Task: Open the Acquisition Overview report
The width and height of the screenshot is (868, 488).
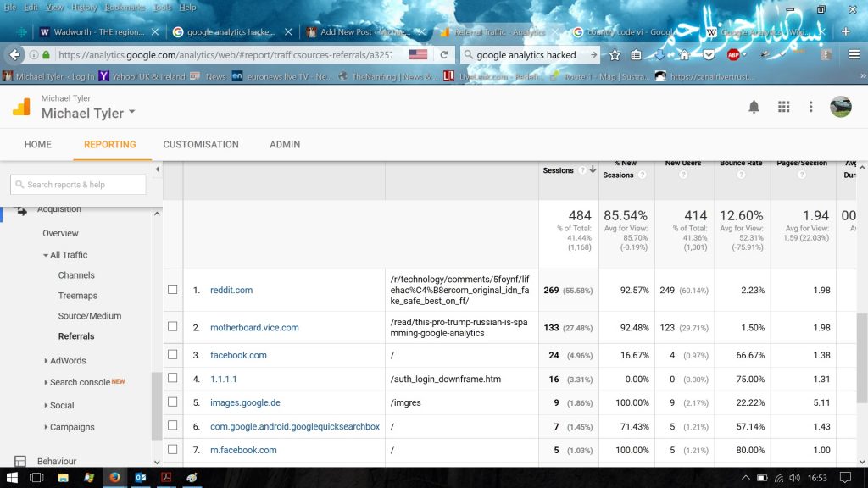Action: tap(60, 234)
